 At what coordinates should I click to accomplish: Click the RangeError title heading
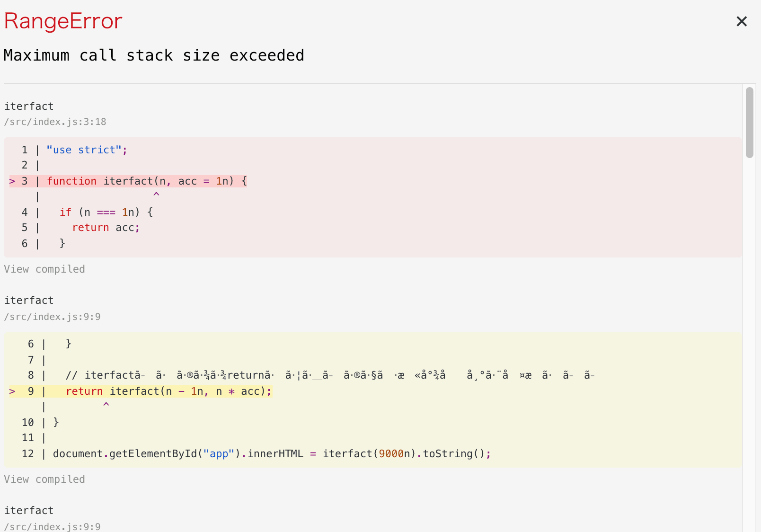62,21
